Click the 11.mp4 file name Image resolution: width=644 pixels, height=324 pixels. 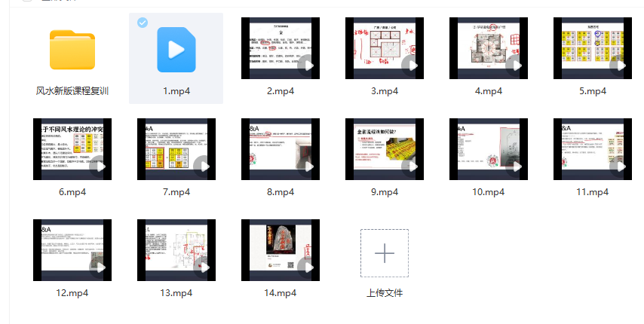click(x=592, y=191)
